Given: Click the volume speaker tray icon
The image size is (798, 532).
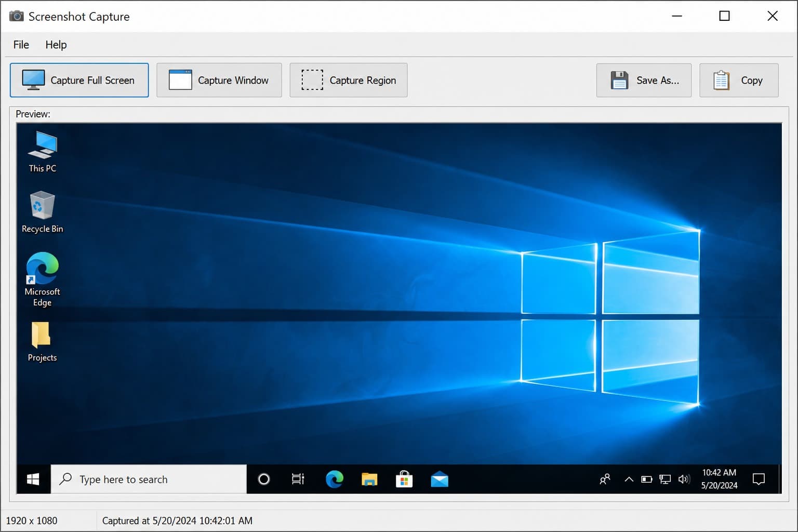Looking at the screenshot, I should pos(684,479).
